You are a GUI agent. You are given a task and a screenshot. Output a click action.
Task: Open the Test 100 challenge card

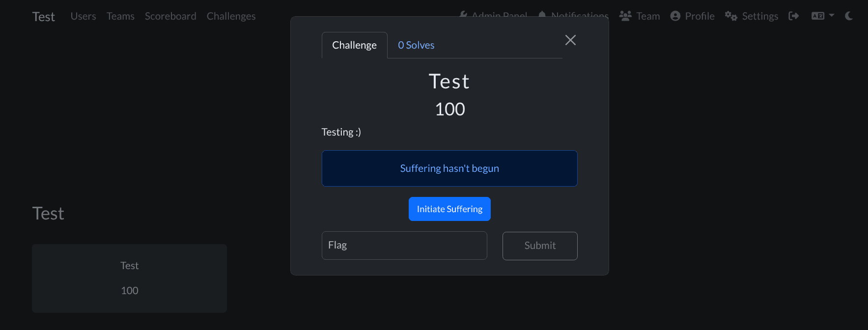pyautogui.click(x=129, y=278)
